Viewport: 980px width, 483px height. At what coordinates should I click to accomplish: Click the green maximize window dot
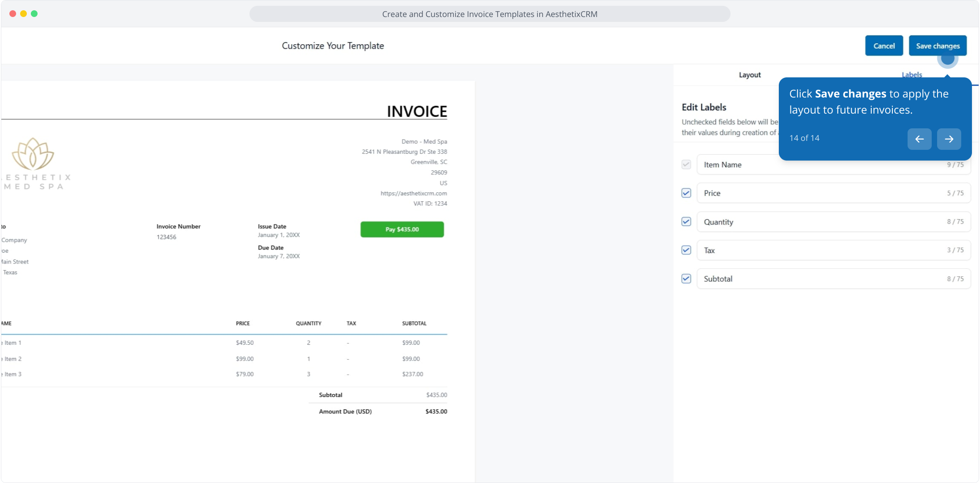click(34, 14)
